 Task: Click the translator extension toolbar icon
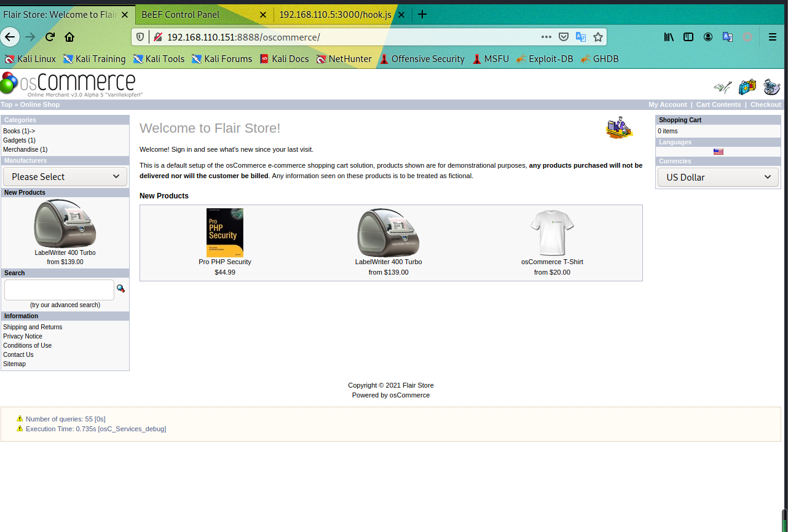pos(727,37)
